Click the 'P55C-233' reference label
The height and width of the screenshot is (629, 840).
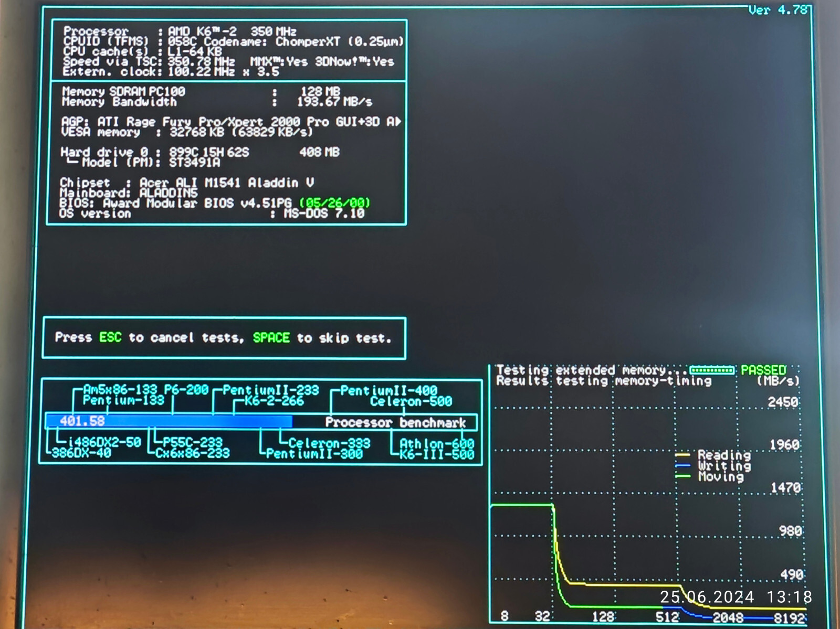(193, 443)
